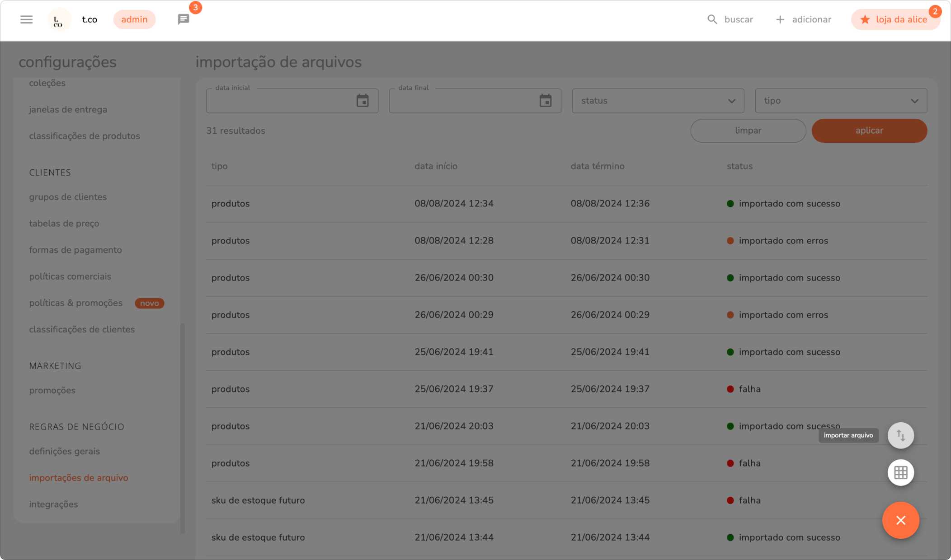Viewport: 951px width, 560px height.
Task: Click the adicionar plus icon
Action: click(x=780, y=19)
